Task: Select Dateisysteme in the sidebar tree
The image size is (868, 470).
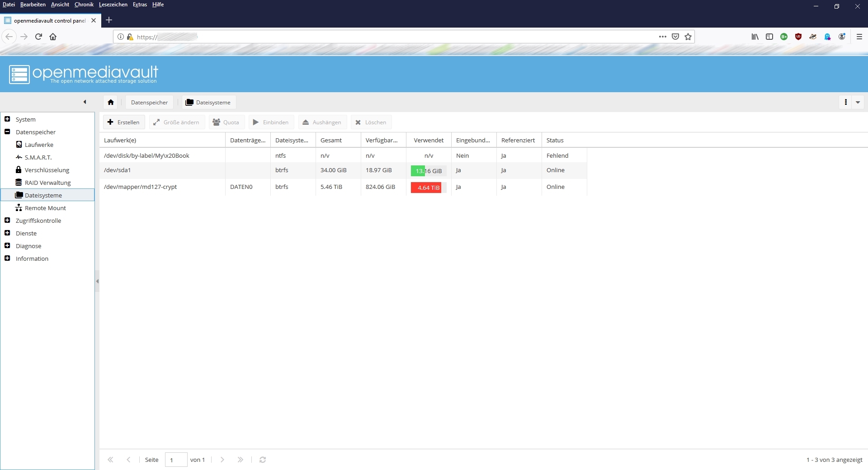Action: [47, 195]
